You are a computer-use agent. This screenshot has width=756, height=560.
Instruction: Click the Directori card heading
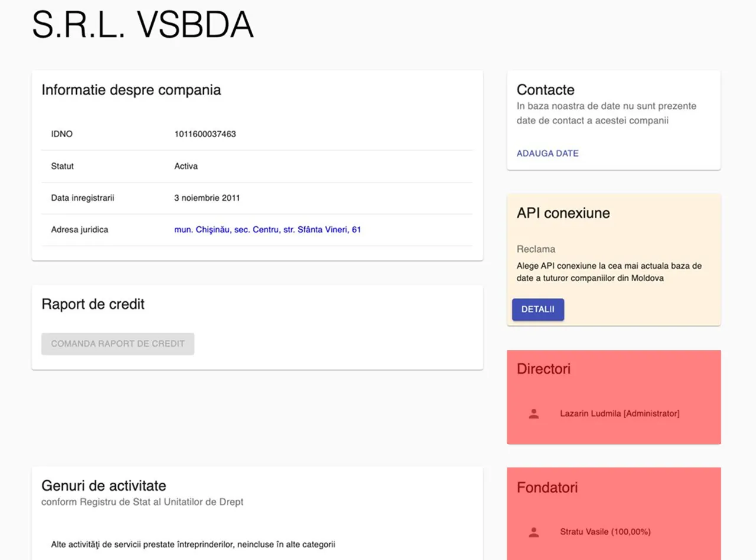[x=544, y=369]
